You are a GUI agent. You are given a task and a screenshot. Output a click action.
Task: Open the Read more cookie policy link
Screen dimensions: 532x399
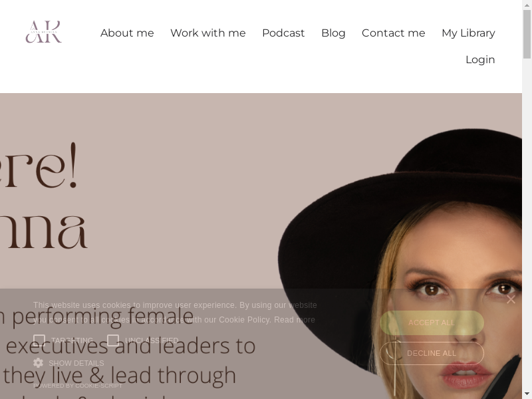[x=295, y=320]
